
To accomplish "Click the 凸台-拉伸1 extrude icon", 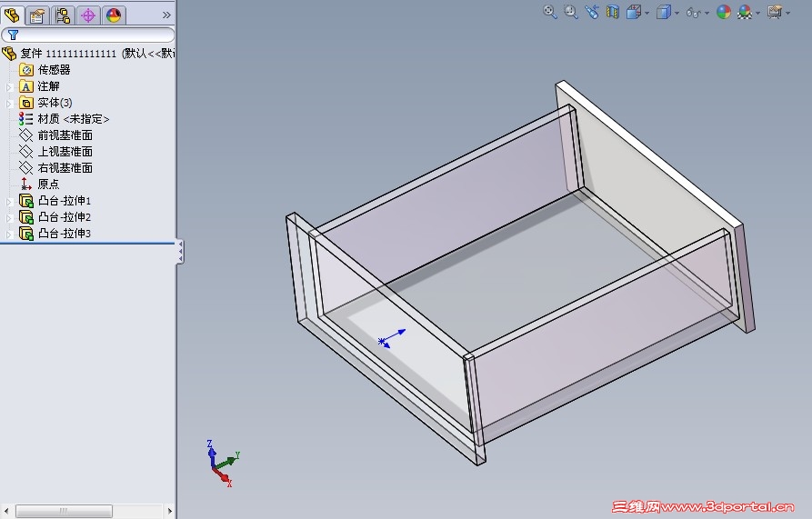I will coord(25,201).
